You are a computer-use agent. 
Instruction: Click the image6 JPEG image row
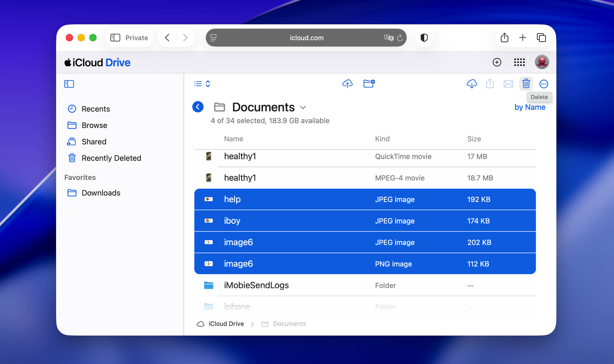pyautogui.click(x=365, y=242)
